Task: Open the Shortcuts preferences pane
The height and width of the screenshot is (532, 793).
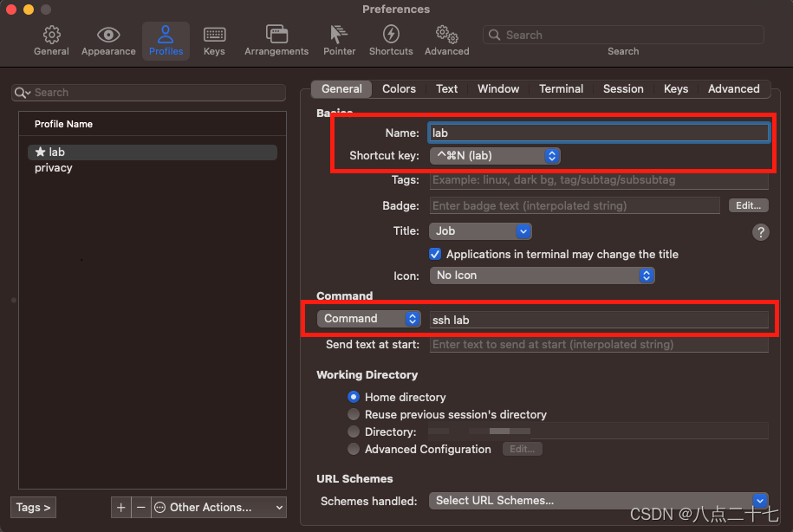Action: [x=391, y=41]
